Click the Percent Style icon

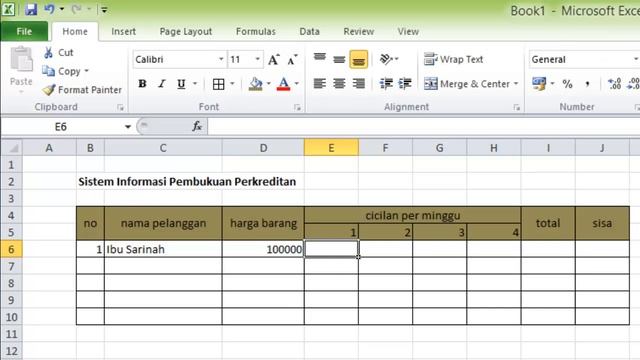point(567,84)
